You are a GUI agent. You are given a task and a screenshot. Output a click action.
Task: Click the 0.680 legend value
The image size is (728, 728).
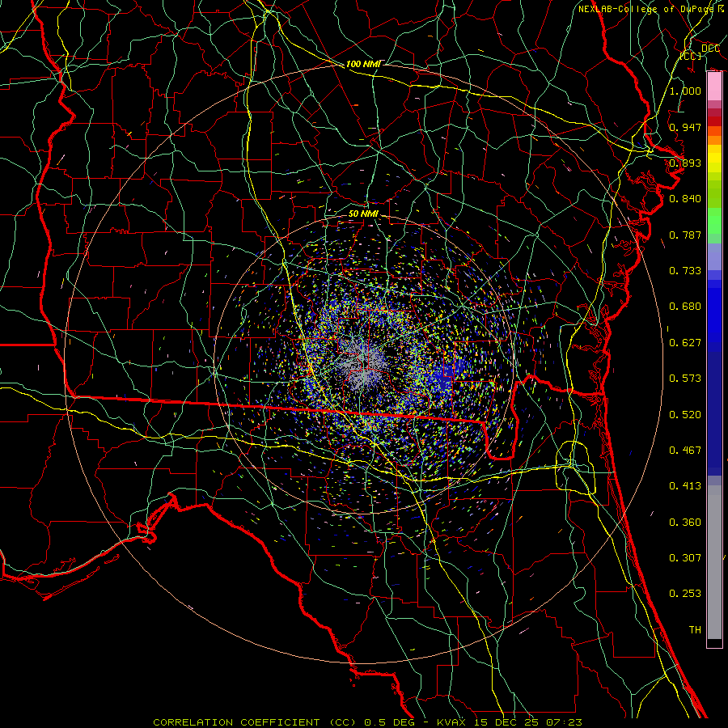[x=685, y=306]
